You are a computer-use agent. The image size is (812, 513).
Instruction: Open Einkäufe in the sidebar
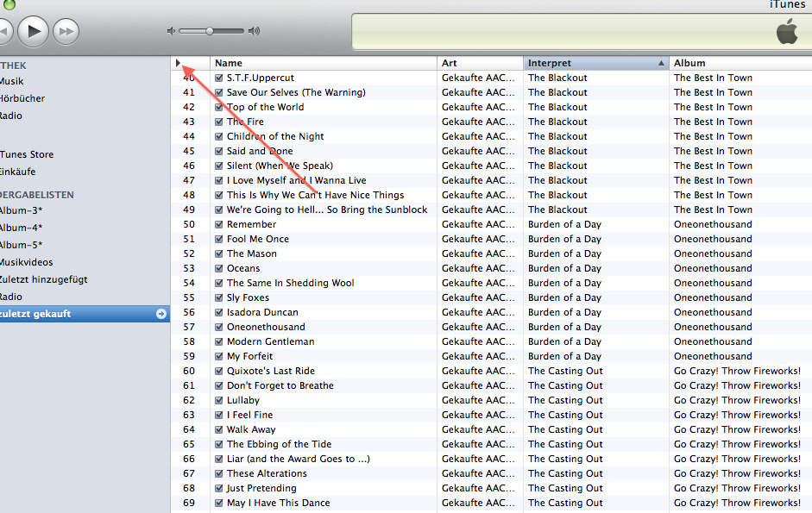point(17,172)
